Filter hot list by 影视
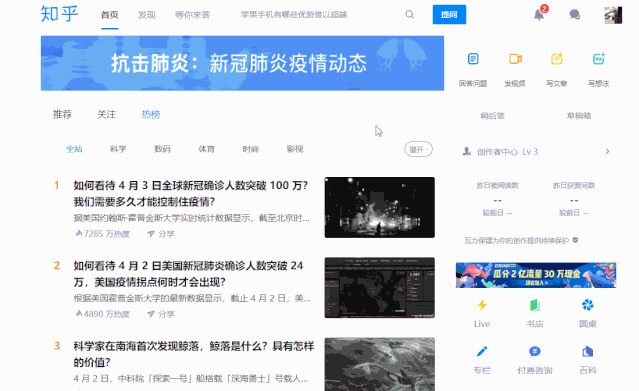 (295, 149)
